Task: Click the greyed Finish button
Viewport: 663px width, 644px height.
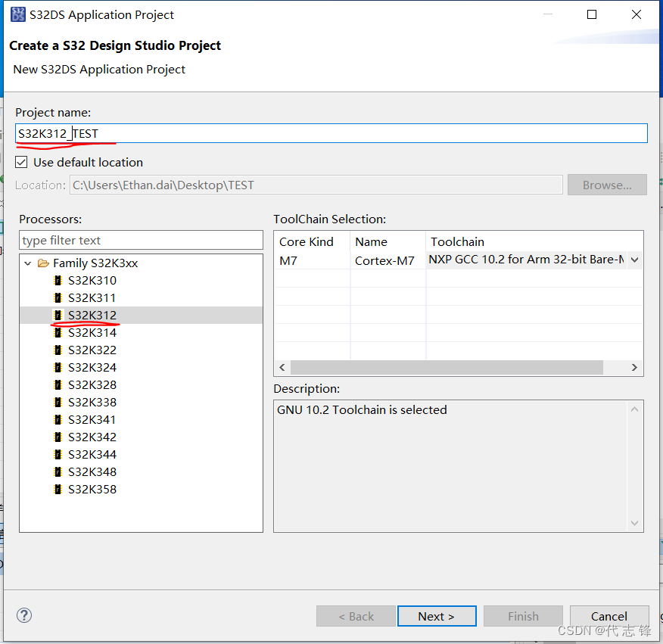Action: click(523, 616)
